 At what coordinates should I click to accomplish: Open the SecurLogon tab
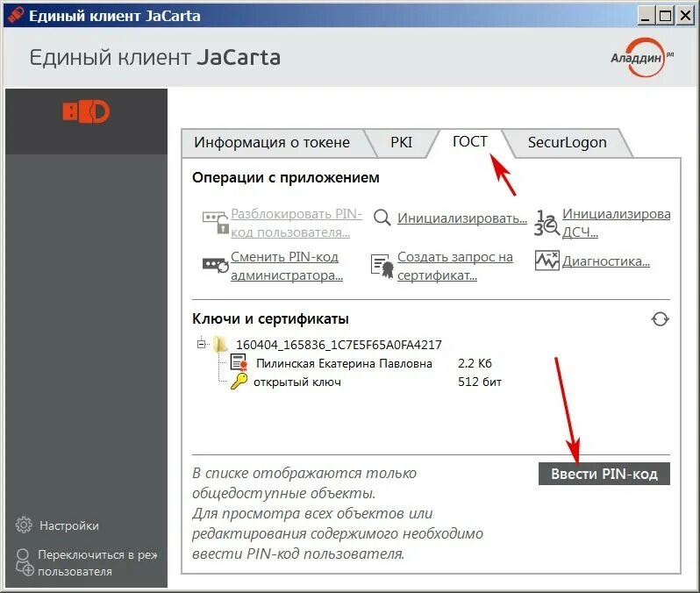tap(567, 142)
